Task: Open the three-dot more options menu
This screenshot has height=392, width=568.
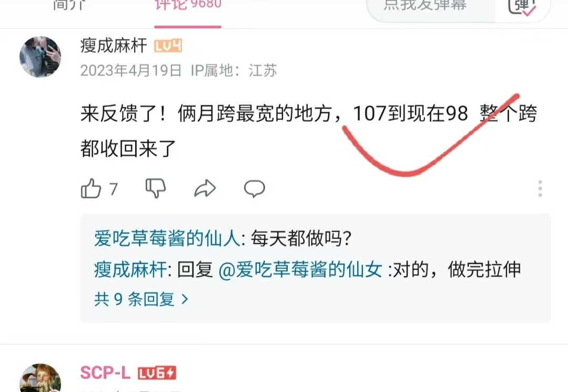Action: [x=540, y=188]
